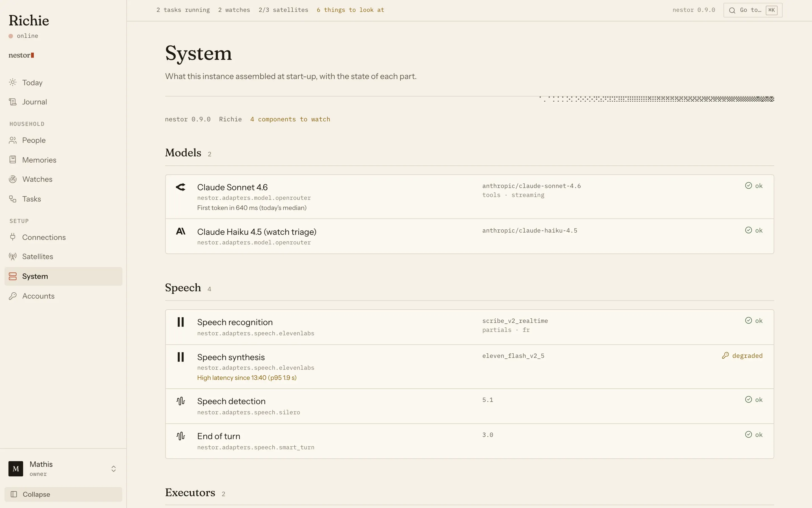Click the ok check icon for Claude Sonnet 4.6

point(749,185)
